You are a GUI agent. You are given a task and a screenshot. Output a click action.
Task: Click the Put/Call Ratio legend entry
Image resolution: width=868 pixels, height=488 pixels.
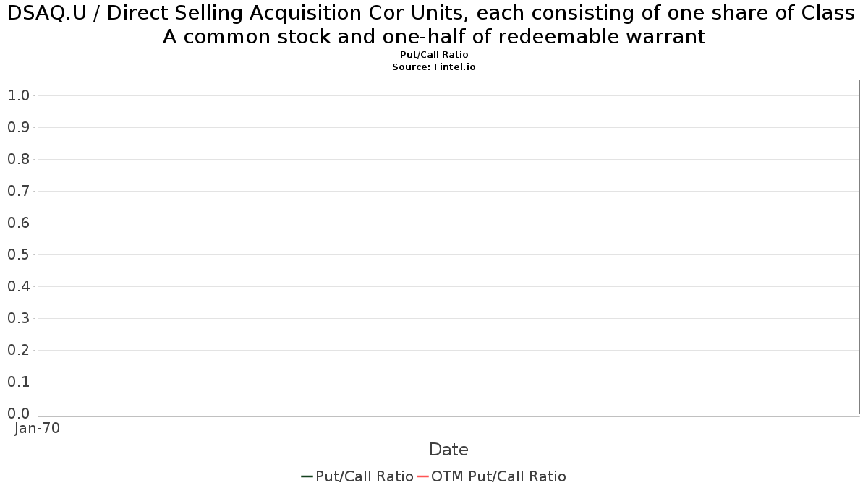[x=357, y=476]
